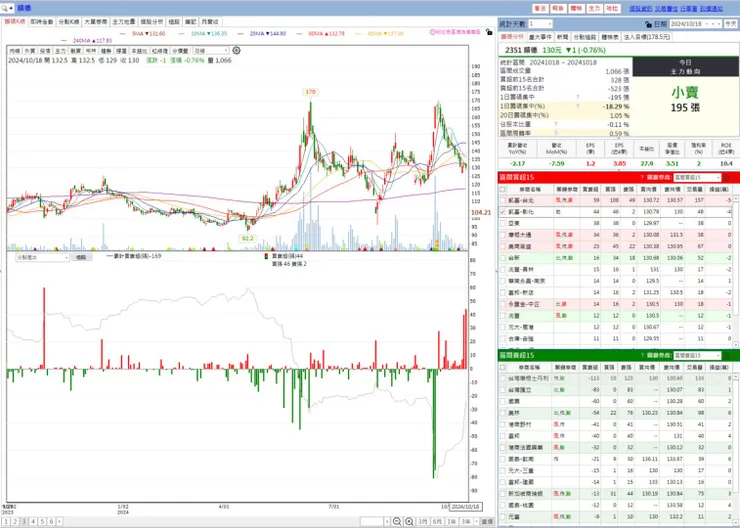Open the 分點進出 indicator dropdown
Viewport: 740px width, 528px height.
(42, 258)
